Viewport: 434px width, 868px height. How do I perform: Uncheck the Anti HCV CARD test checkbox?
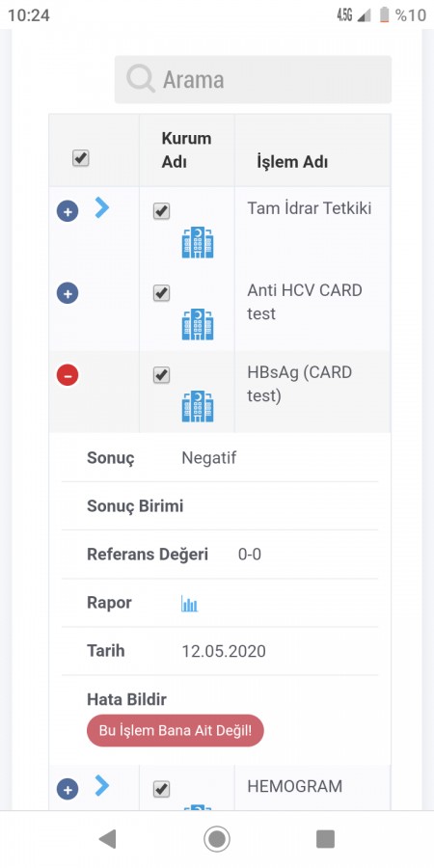click(161, 293)
